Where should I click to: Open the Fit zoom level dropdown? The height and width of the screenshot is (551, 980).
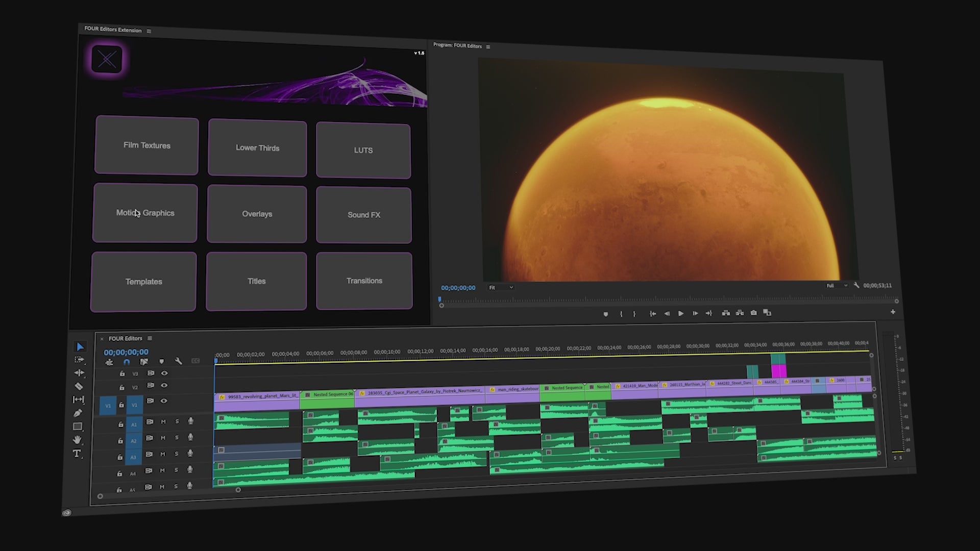click(x=501, y=288)
